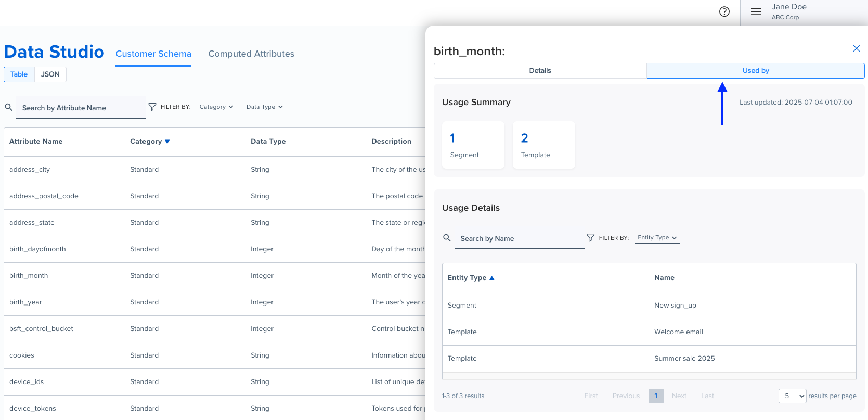868x420 pixels.
Task: Click the filter funnel icon in Usage Details
Action: pos(590,237)
